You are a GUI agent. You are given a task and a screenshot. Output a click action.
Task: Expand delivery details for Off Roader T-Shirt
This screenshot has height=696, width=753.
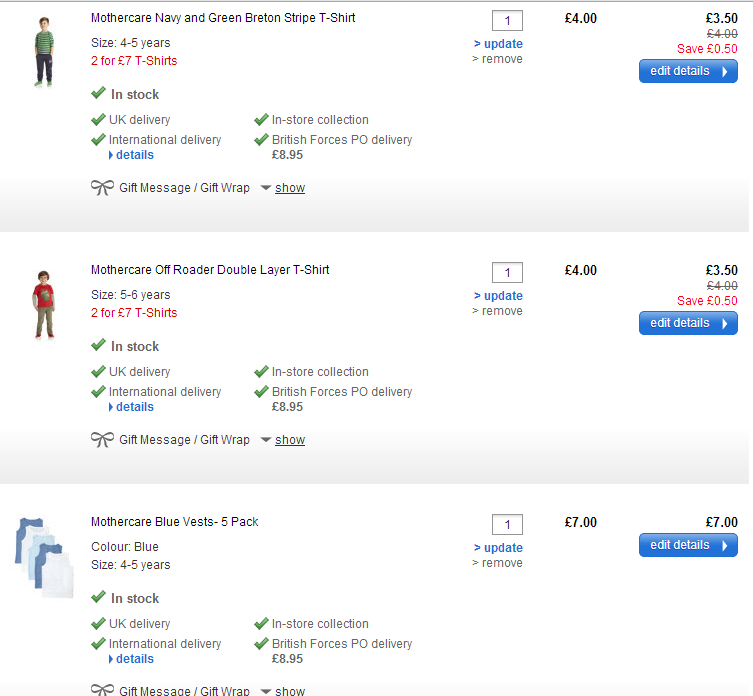tap(131, 407)
